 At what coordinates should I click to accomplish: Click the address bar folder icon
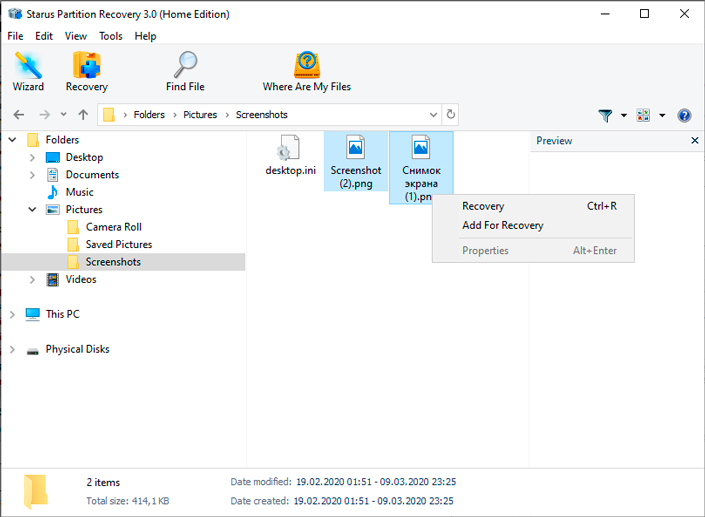(x=109, y=115)
